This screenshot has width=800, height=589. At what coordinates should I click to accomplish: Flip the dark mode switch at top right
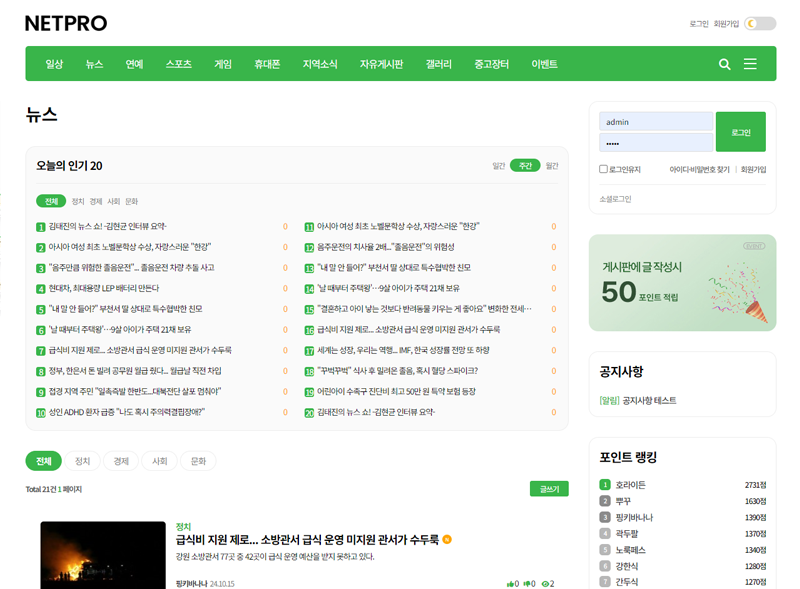(x=760, y=22)
